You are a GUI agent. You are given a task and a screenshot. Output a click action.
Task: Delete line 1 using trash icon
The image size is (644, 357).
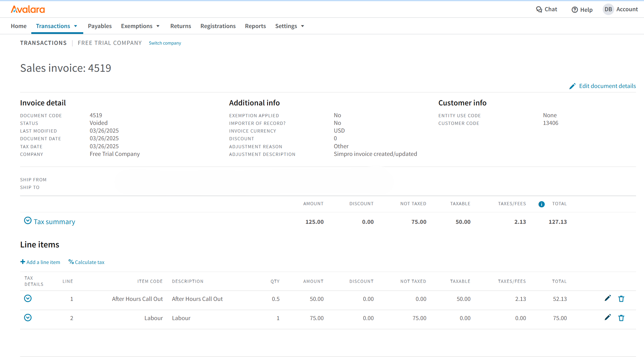click(x=621, y=299)
